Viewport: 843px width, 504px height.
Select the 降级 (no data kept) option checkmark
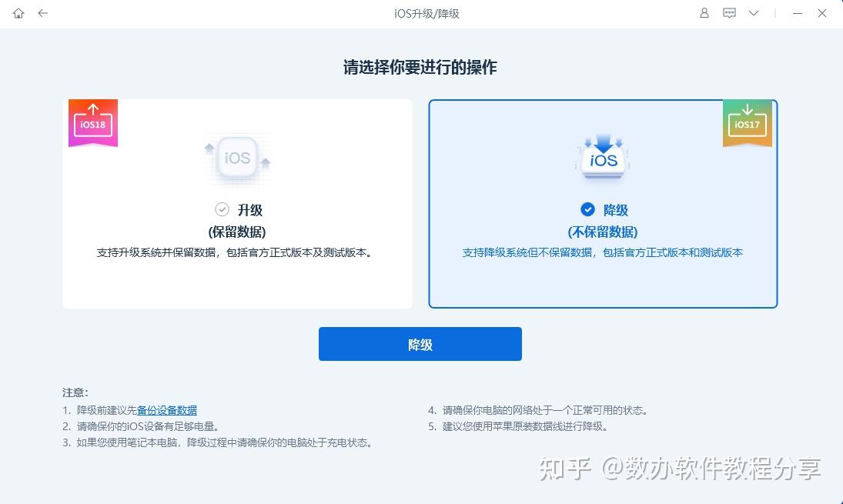pos(587,209)
